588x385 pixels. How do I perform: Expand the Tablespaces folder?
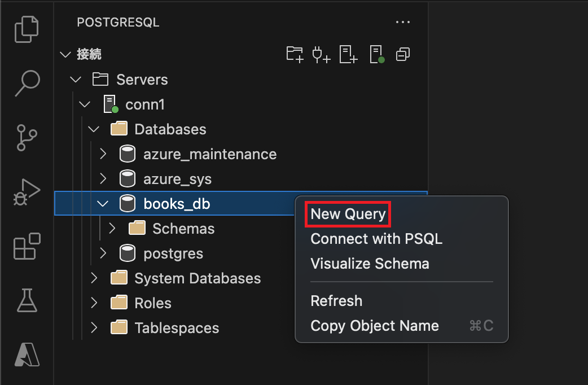(94, 327)
